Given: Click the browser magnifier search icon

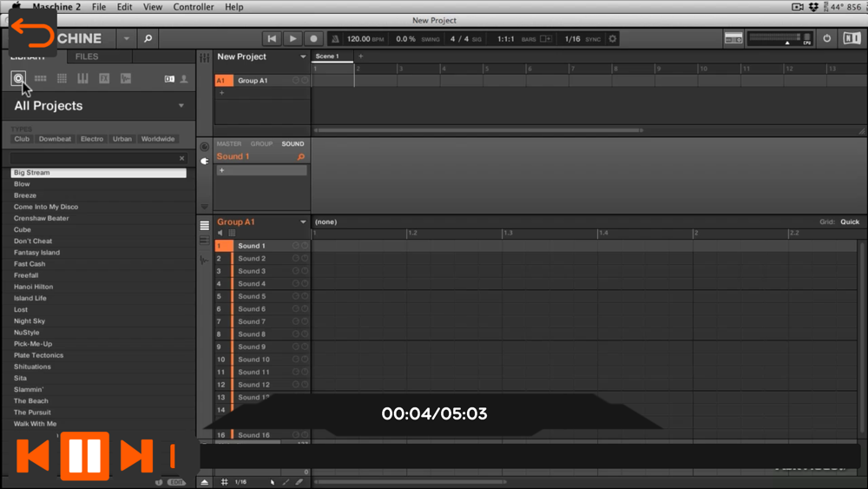Looking at the screenshot, I should (x=148, y=39).
